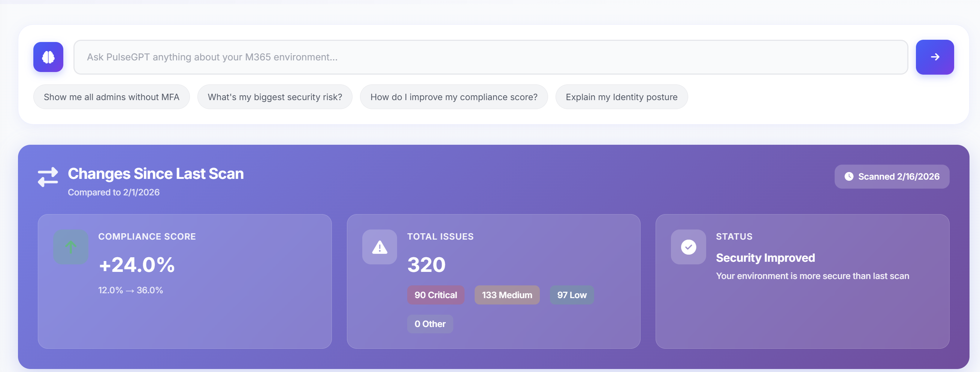Click the 0 Other issues badge
Viewport: 980px width, 372px height.
tap(430, 323)
